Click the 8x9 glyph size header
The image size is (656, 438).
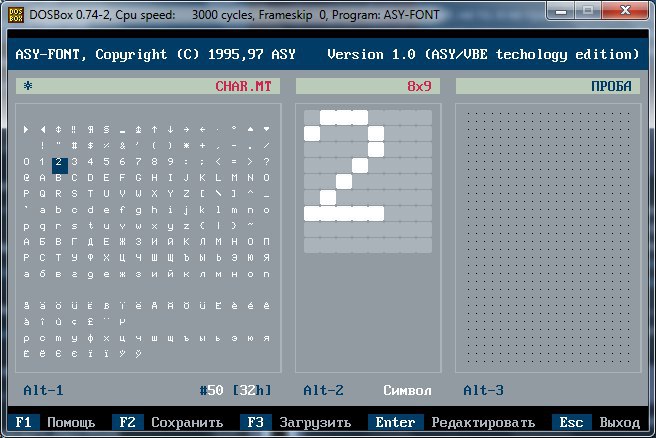click(x=419, y=86)
